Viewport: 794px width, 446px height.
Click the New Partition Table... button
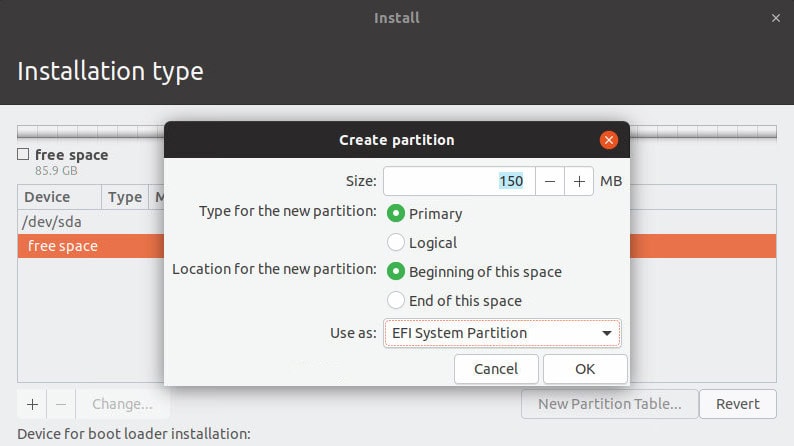[610, 404]
